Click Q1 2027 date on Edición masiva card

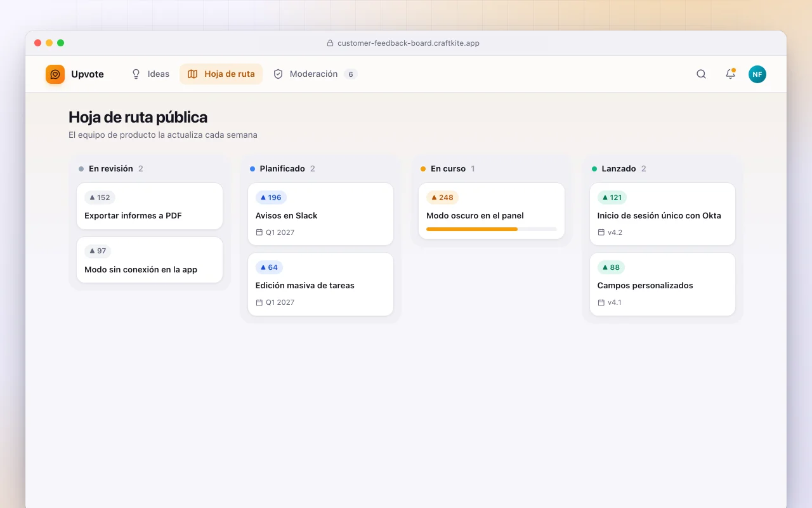(275, 302)
